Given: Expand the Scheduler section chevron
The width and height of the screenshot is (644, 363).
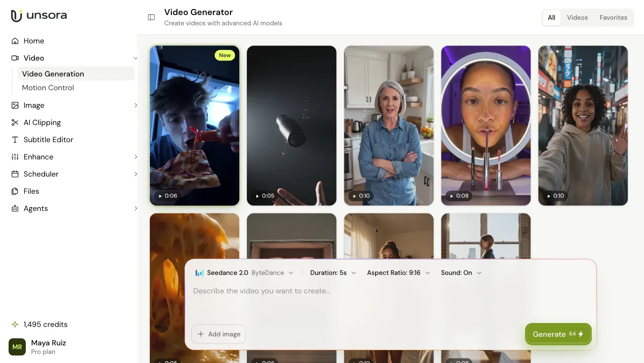Looking at the screenshot, I should pos(136,174).
